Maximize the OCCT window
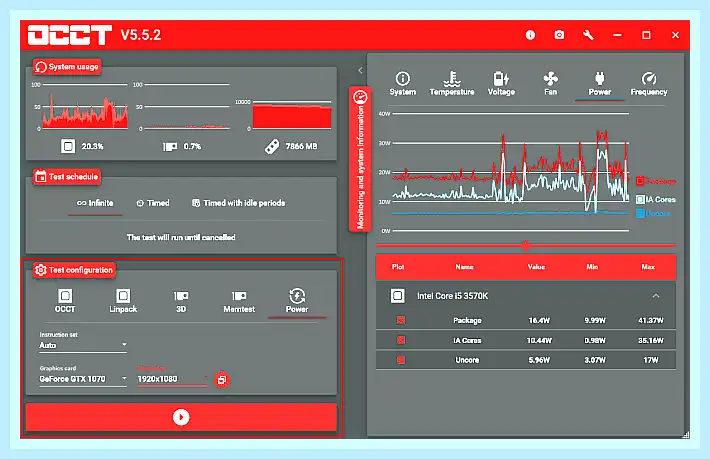 (x=646, y=35)
